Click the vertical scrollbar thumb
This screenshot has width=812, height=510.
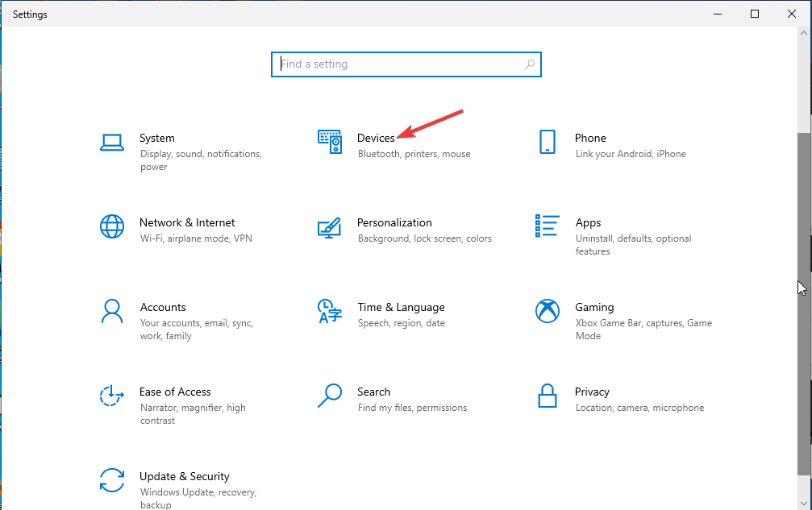(805, 304)
